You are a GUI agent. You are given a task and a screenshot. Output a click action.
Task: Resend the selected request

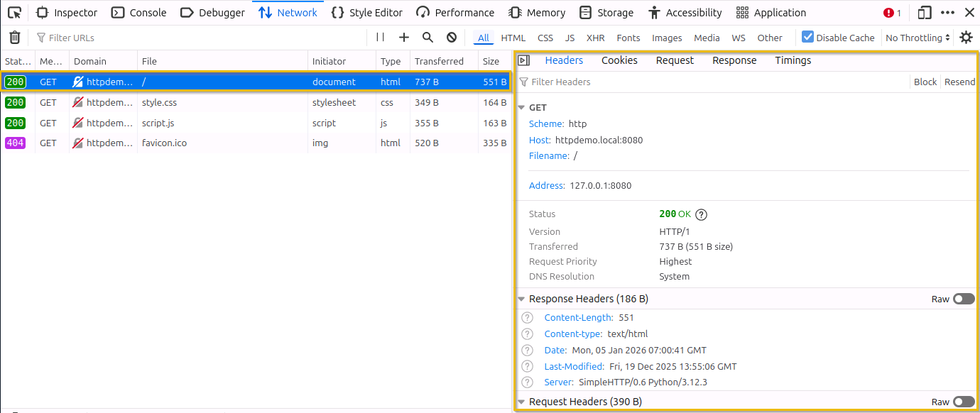coord(959,82)
